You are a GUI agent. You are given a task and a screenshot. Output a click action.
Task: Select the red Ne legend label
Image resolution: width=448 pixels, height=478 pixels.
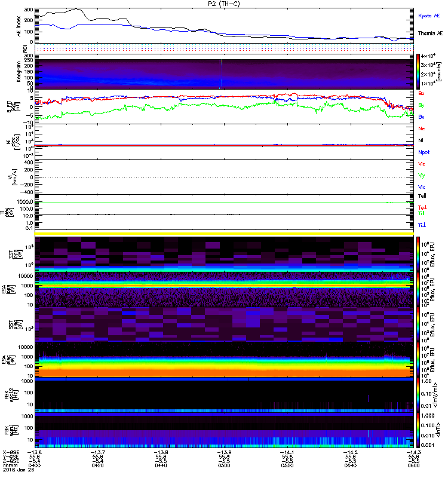click(422, 128)
